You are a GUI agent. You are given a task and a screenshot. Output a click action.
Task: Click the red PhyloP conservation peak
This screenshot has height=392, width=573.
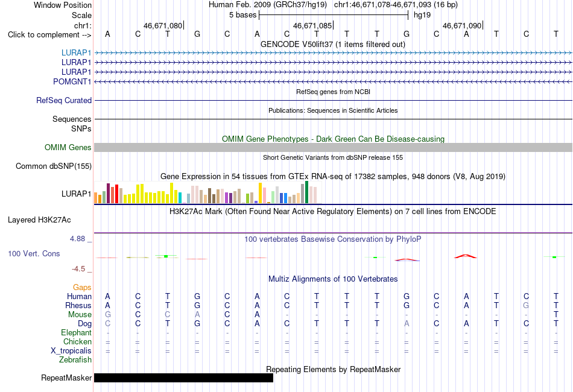465,256
